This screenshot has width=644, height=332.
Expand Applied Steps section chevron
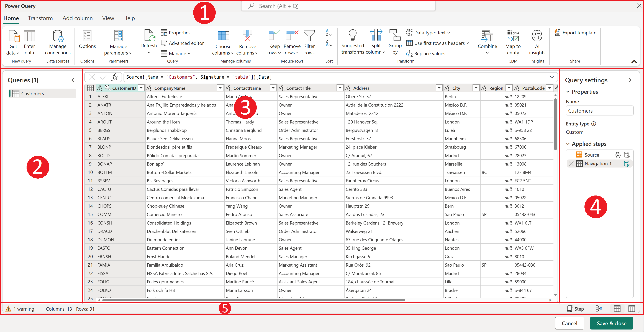(567, 144)
